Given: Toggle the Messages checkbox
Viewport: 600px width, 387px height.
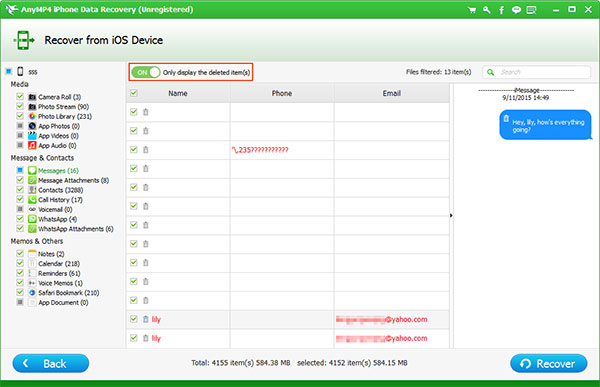Looking at the screenshot, I should pyautogui.click(x=20, y=170).
